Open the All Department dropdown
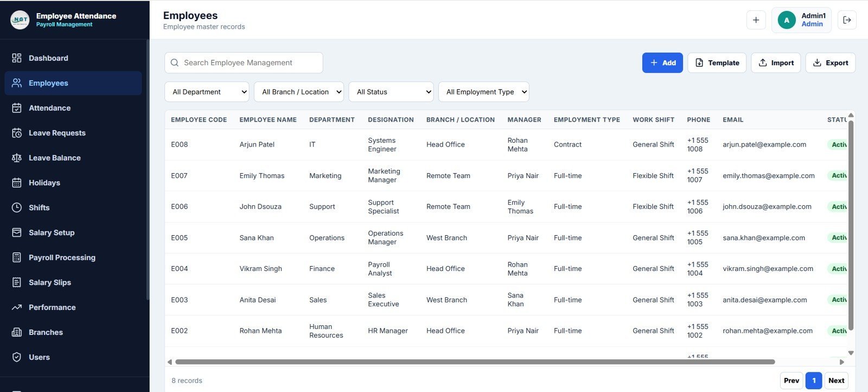Screen dimensions: 868x392 pyautogui.click(x=207, y=92)
